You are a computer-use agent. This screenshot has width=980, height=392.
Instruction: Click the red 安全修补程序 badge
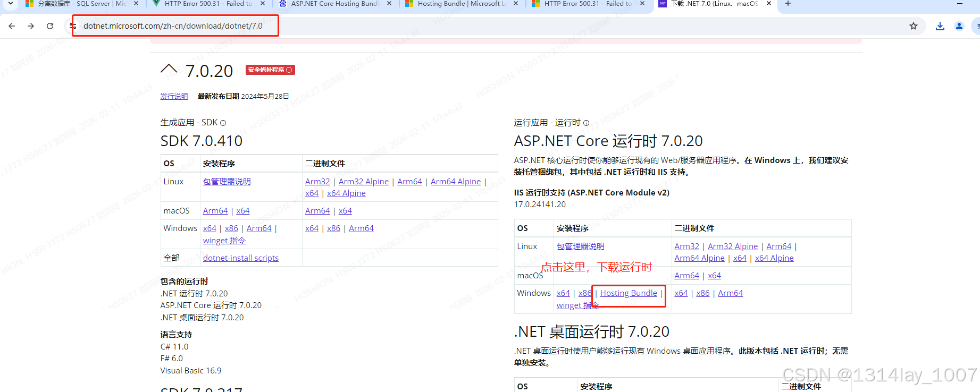270,70
